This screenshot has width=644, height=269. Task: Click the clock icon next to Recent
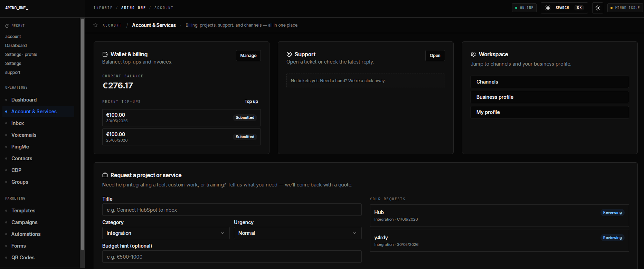click(x=7, y=26)
